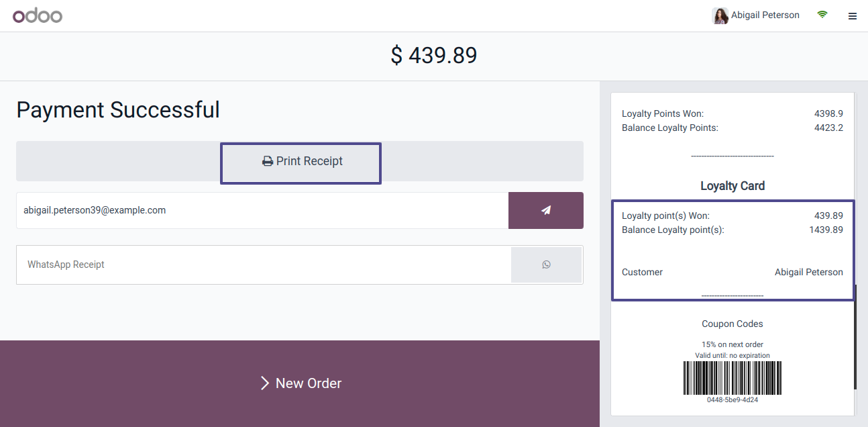
Task: Click the 15% on next order text
Action: [732, 344]
